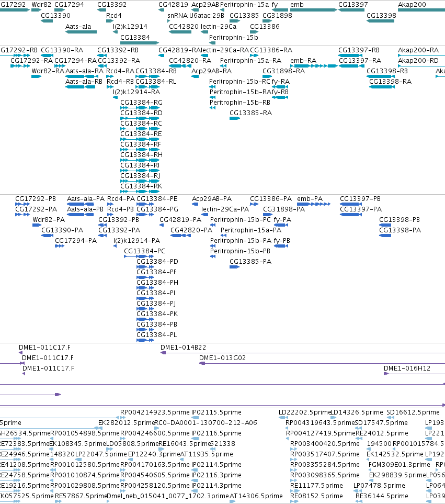Select the CG31898 gene label
The width and height of the screenshot is (445, 504).
point(277,15)
